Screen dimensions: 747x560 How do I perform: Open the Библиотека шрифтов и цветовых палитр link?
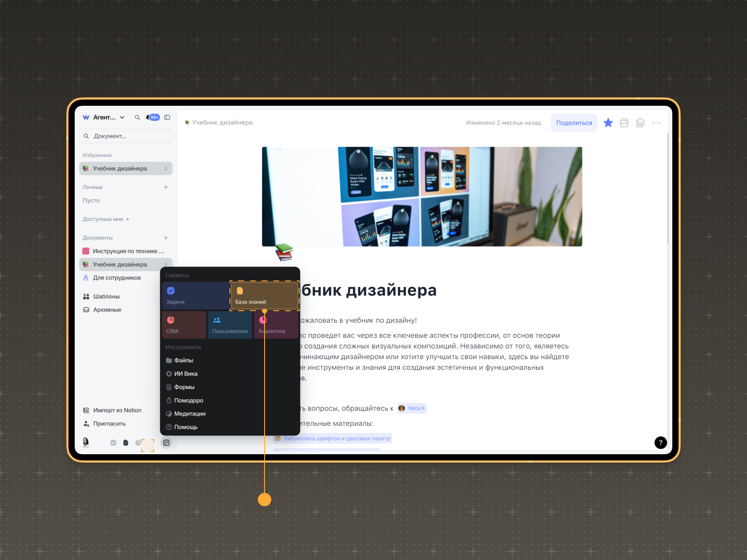point(337,439)
